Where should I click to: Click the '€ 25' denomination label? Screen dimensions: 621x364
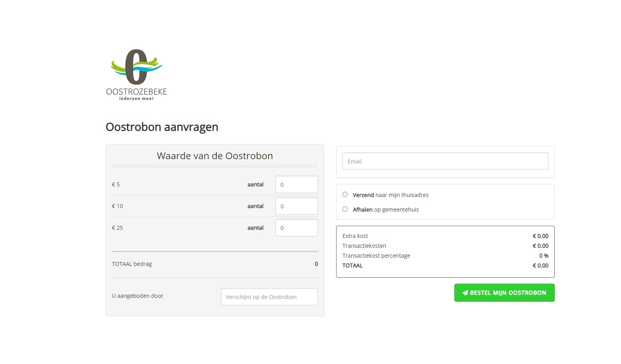(117, 228)
